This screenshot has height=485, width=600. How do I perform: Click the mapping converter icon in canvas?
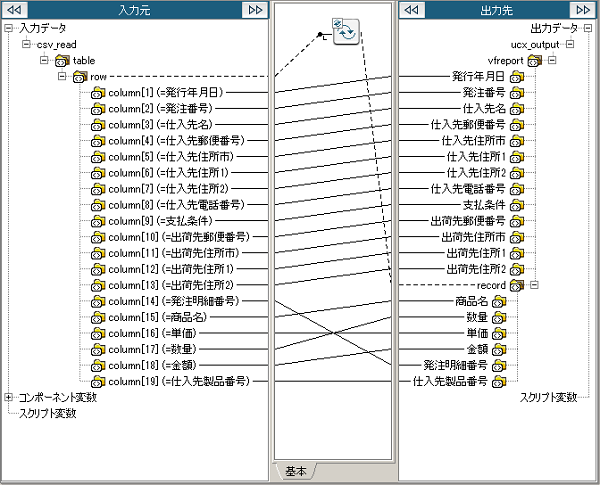click(x=345, y=32)
